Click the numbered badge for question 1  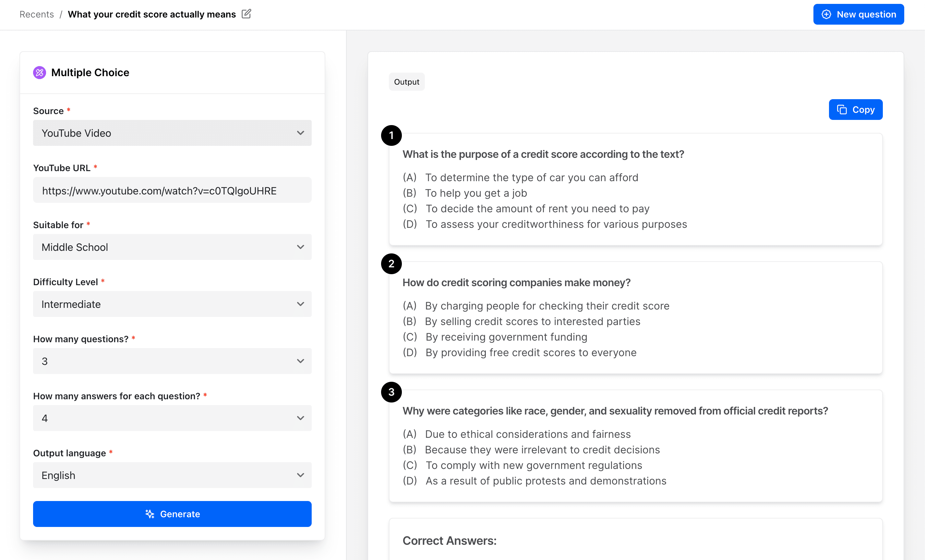tap(391, 135)
